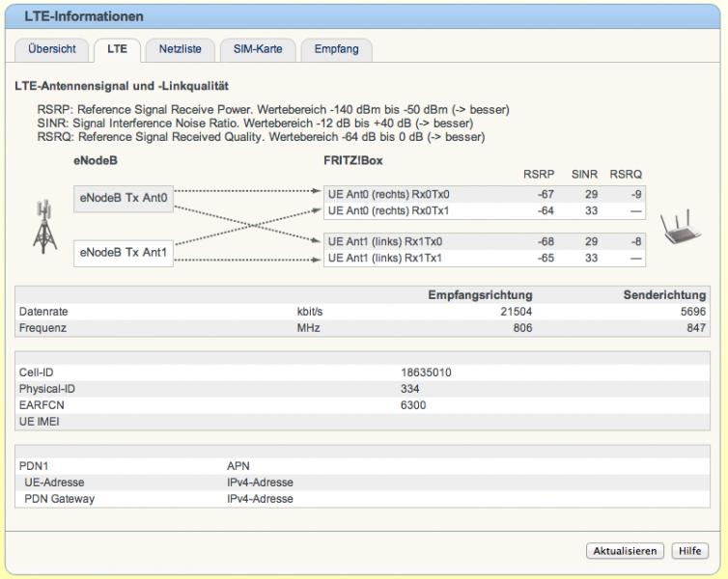The height and width of the screenshot is (579, 728).
Task: Click the UE IMEI label
Action: 39,422
